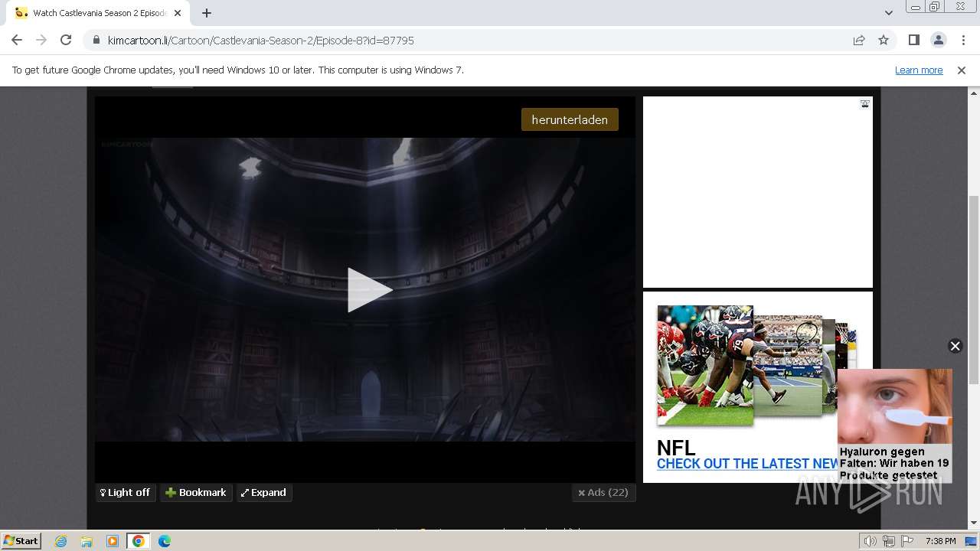Bookmark this tab with the star icon
The image size is (980, 551).
tap(884, 41)
